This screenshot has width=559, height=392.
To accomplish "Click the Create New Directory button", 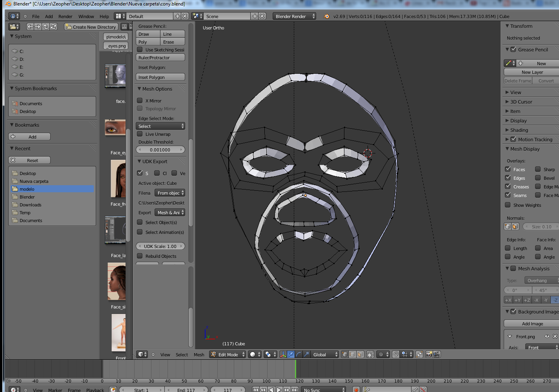I will tap(91, 27).
